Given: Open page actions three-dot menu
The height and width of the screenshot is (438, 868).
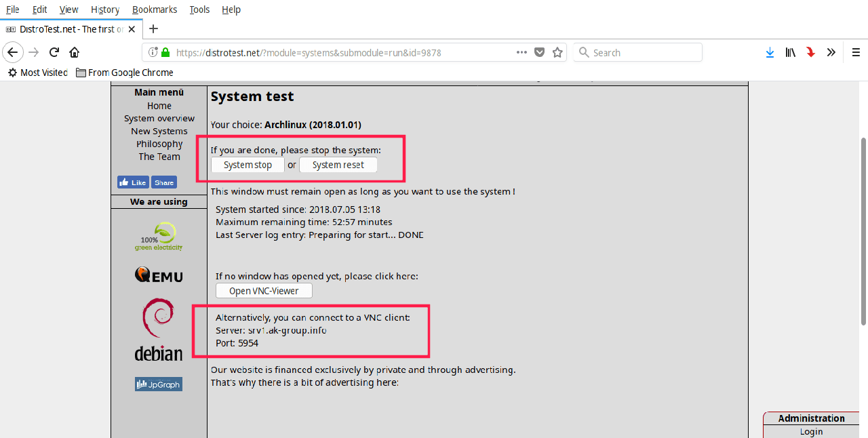Looking at the screenshot, I should coord(521,53).
